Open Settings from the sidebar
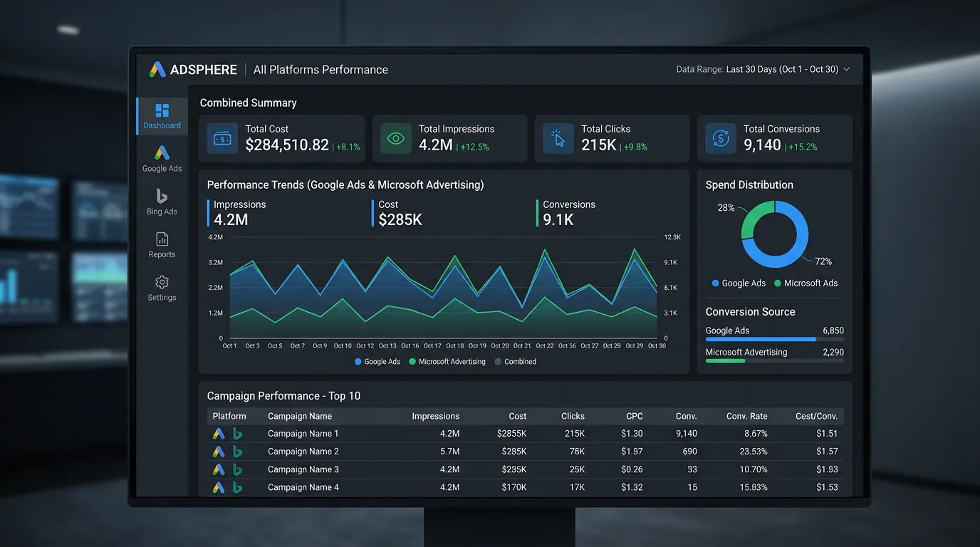 (x=162, y=288)
